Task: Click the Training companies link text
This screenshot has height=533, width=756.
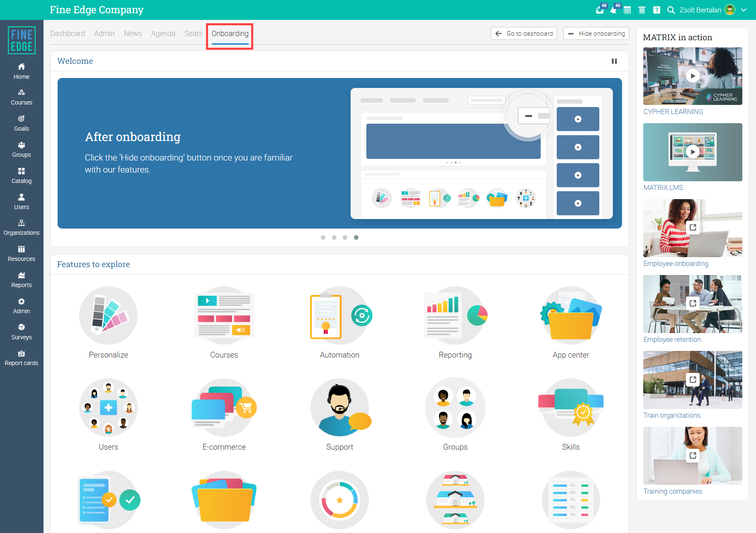Action: (x=673, y=491)
